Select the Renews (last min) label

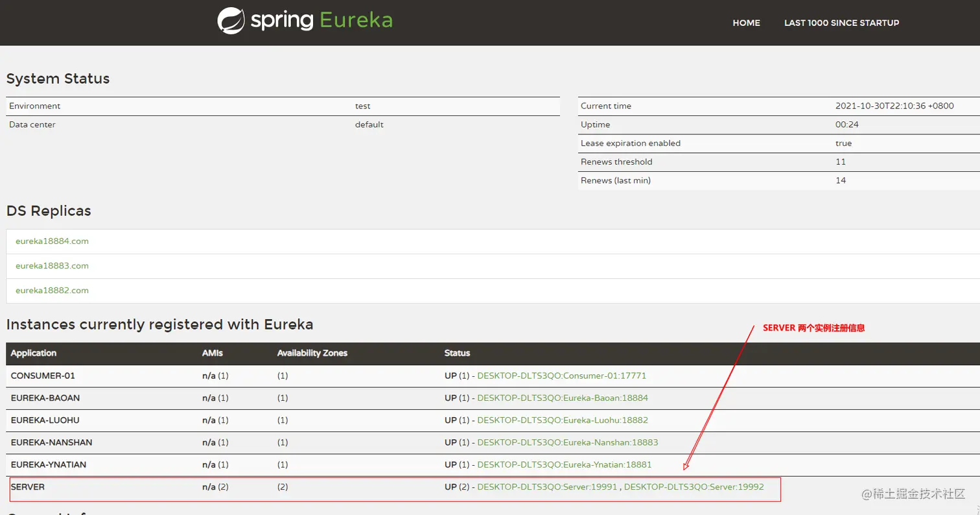[616, 180]
